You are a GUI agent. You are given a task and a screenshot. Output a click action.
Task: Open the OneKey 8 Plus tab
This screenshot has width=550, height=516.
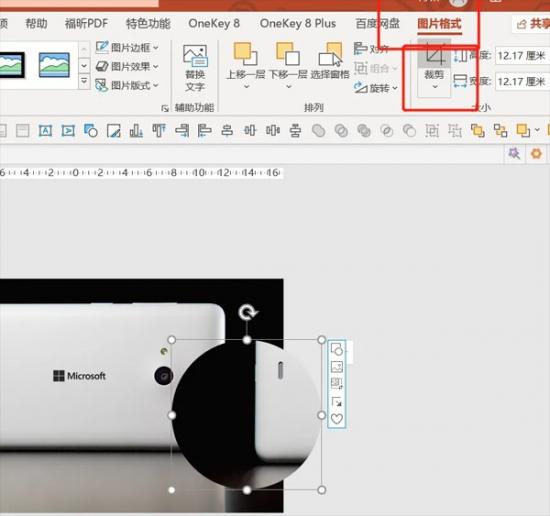(298, 24)
